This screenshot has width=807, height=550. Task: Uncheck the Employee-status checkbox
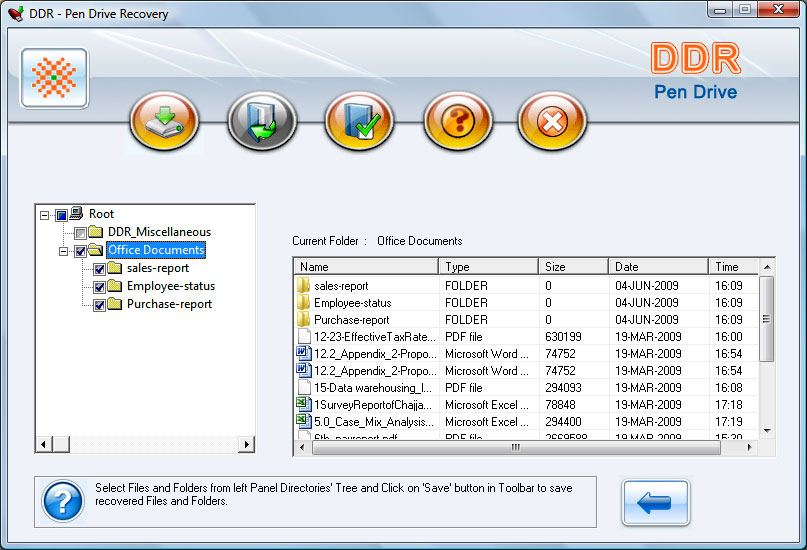[x=99, y=287]
